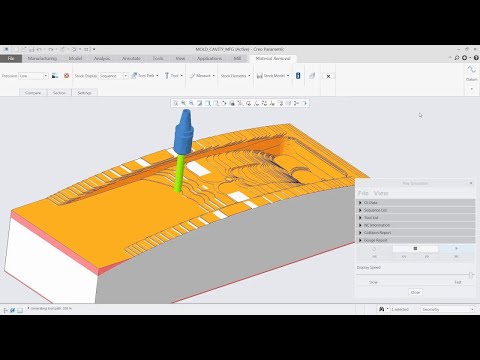Click the Settings button
This screenshot has width=480, height=360.
[84, 93]
